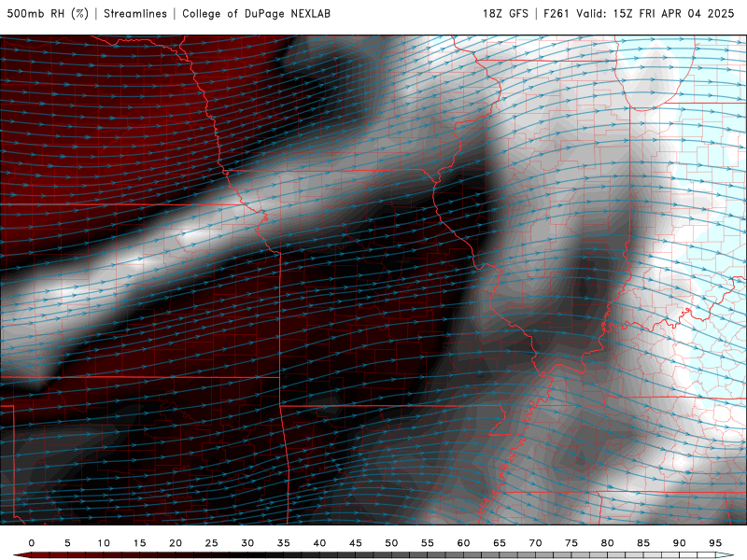
Task: Click the '50' value on color scale
Action: point(391,543)
